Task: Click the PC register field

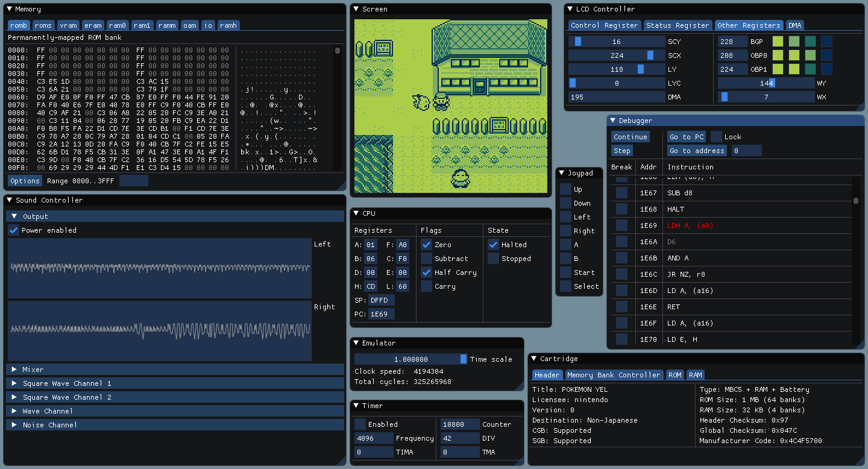Action: tap(382, 314)
